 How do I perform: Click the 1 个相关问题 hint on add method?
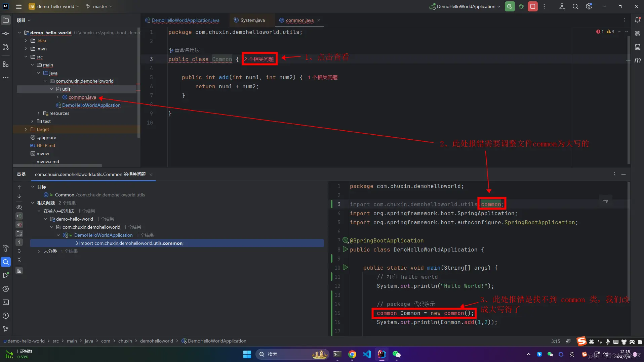pyautogui.click(x=323, y=77)
